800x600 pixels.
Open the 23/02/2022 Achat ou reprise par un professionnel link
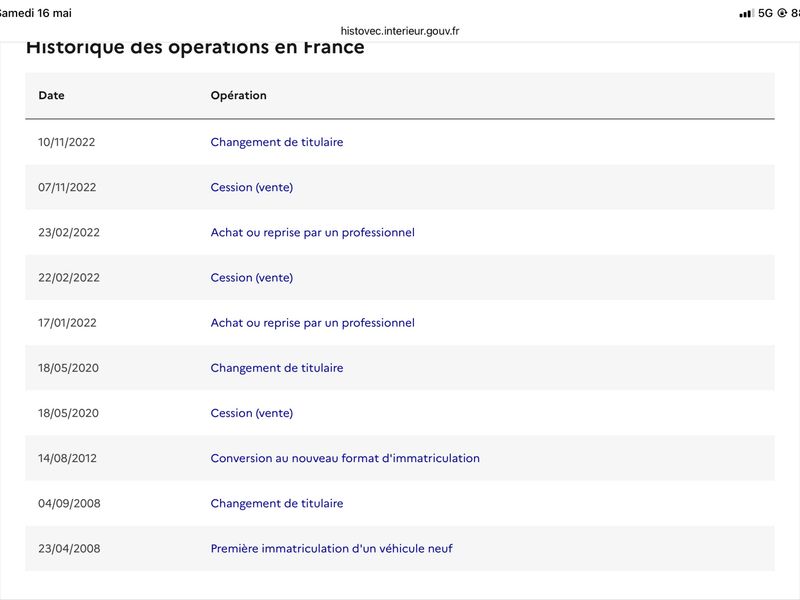[313, 233]
